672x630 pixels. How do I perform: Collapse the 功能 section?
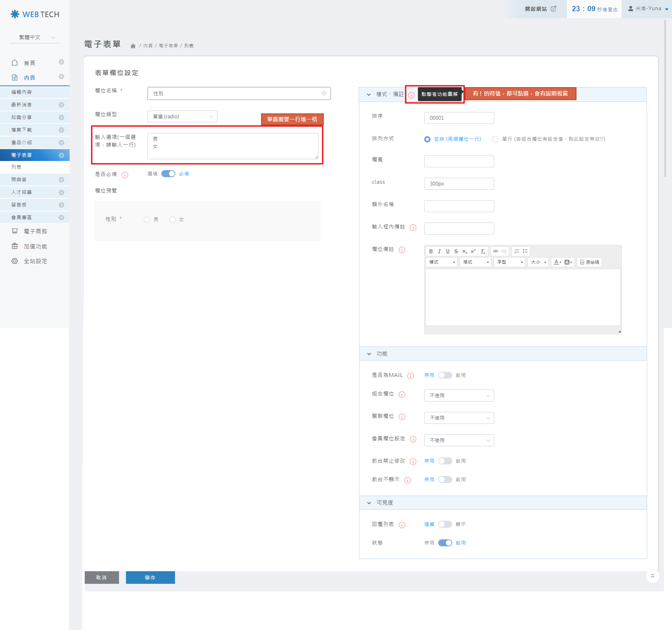click(x=369, y=354)
